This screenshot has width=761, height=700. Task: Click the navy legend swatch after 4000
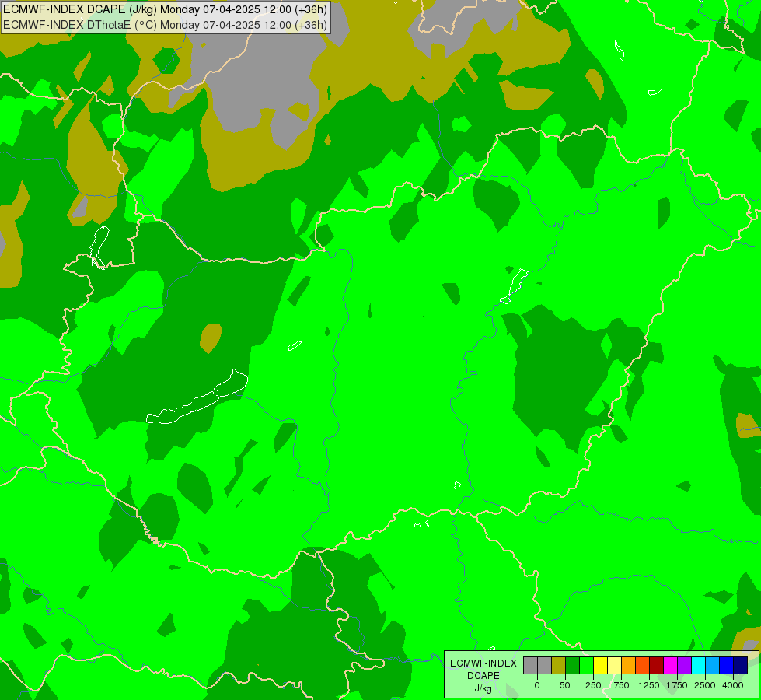(x=741, y=666)
